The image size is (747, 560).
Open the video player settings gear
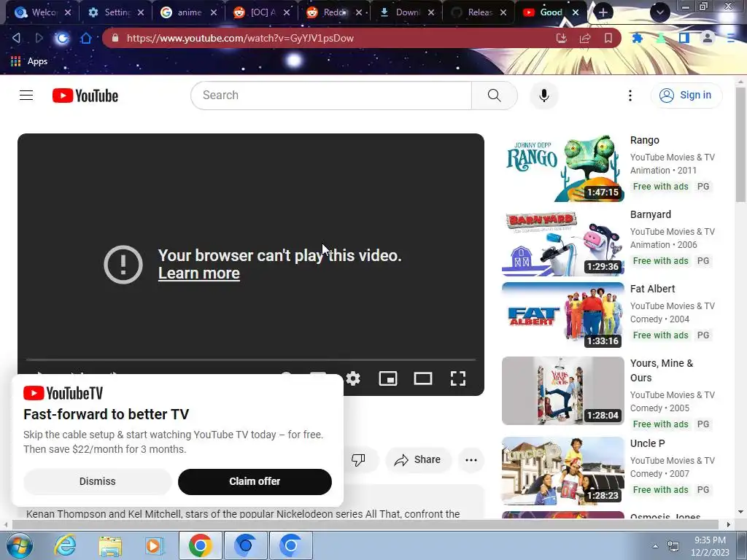click(353, 378)
